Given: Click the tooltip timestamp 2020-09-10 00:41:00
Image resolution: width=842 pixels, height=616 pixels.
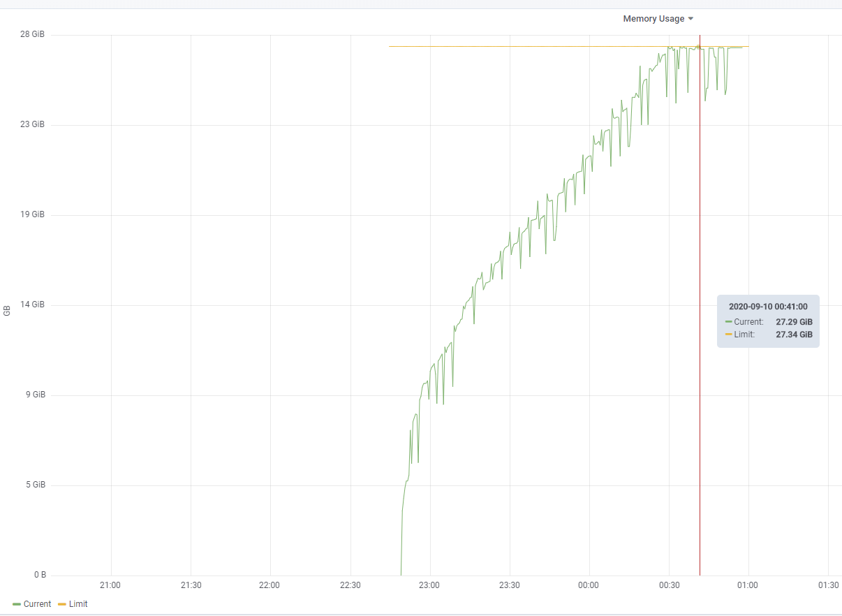Looking at the screenshot, I should click(x=768, y=306).
